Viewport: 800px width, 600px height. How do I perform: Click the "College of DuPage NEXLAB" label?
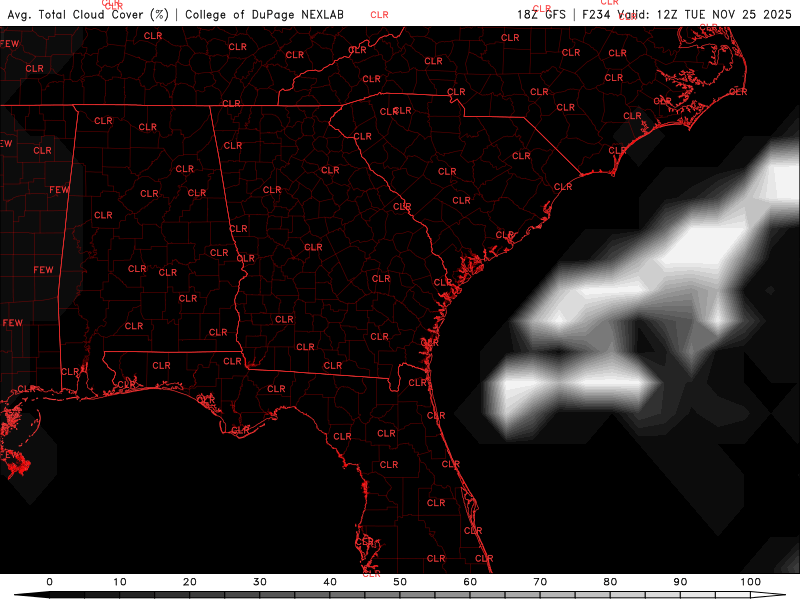coord(264,14)
